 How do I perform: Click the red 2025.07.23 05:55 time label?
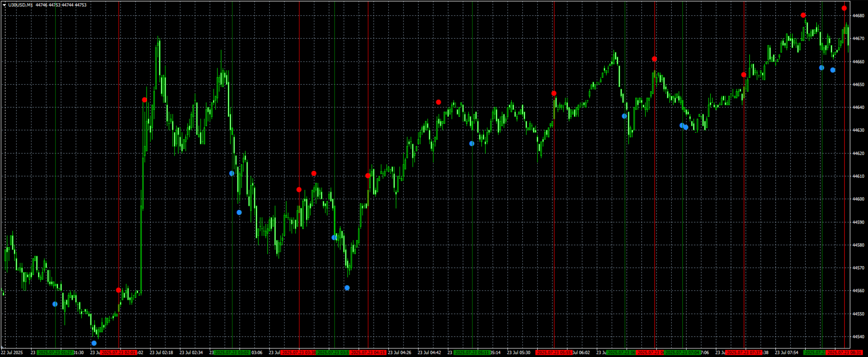[554, 353]
